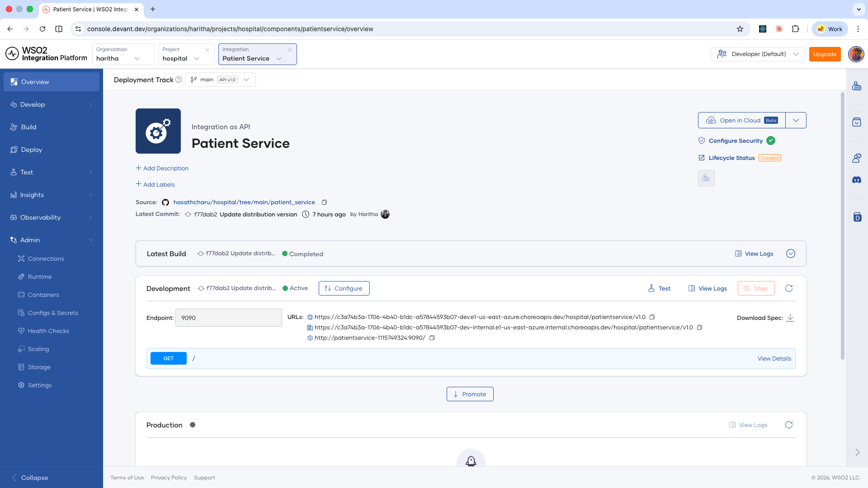Open the Developer (Default) role dropdown
Screen dimensions: 868x488
(758, 54)
